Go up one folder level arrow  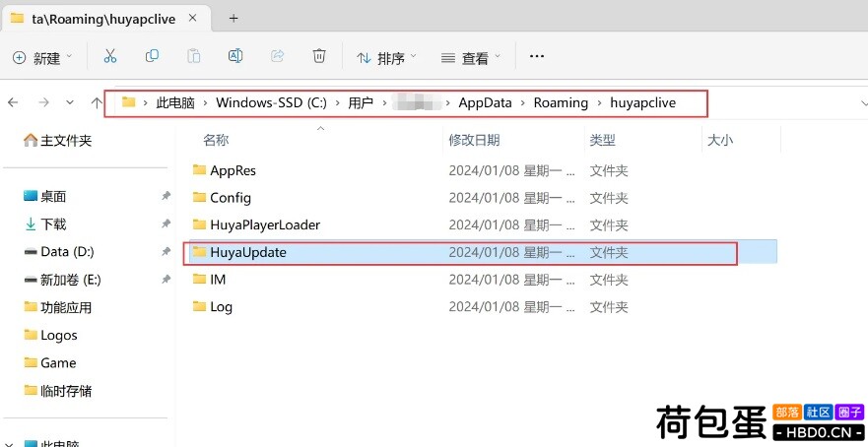97,102
